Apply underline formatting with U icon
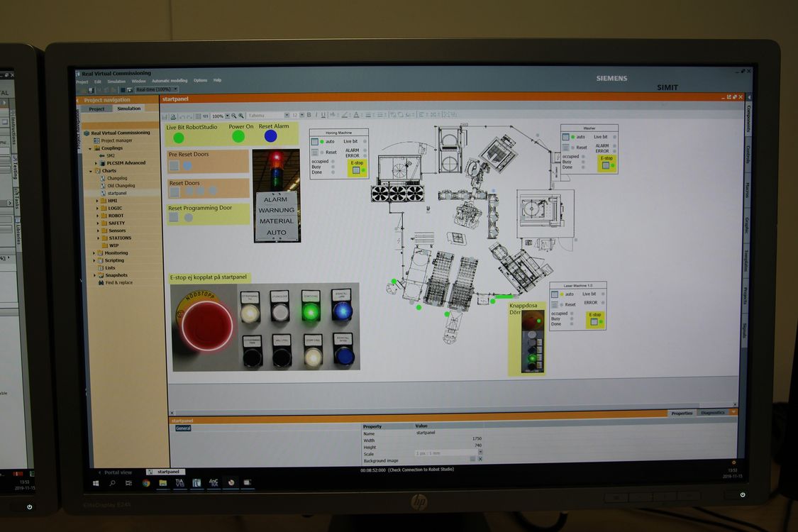798x532 pixels. click(x=323, y=115)
